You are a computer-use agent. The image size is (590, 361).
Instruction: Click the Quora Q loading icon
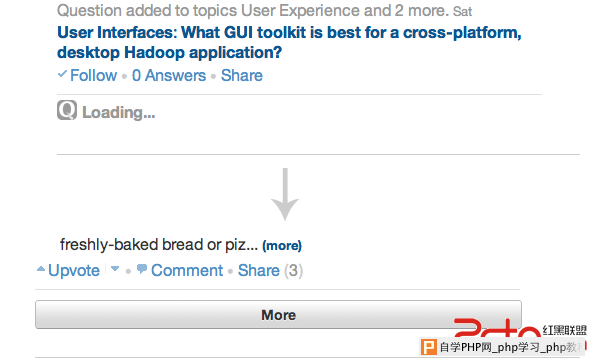point(67,110)
